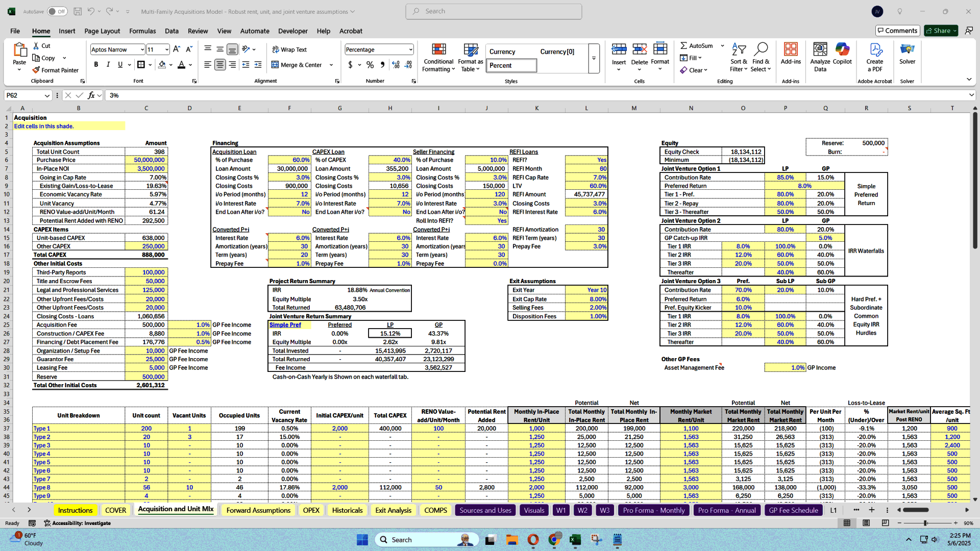Viewport: 980px width, 551px height.
Task: Click the Decrease Font Size icon
Action: click(x=189, y=49)
